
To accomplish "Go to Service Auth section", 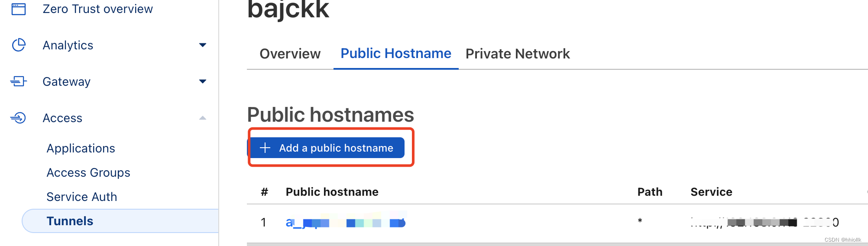I will point(82,197).
